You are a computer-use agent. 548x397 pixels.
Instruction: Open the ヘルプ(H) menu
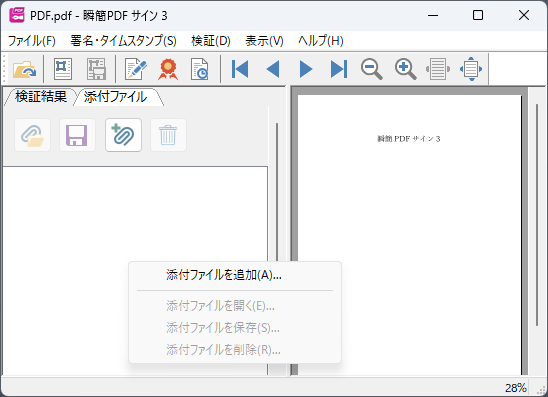tap(320, 41)
